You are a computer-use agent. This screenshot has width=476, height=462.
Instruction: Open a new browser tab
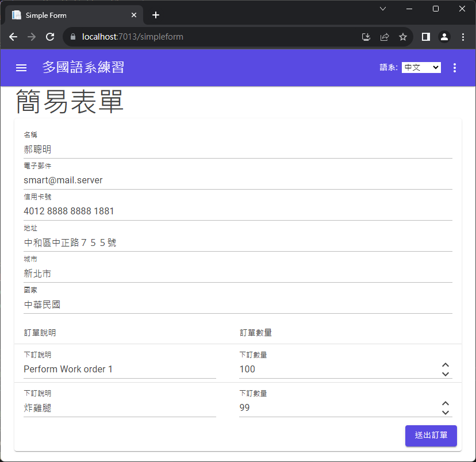(156, 15)
